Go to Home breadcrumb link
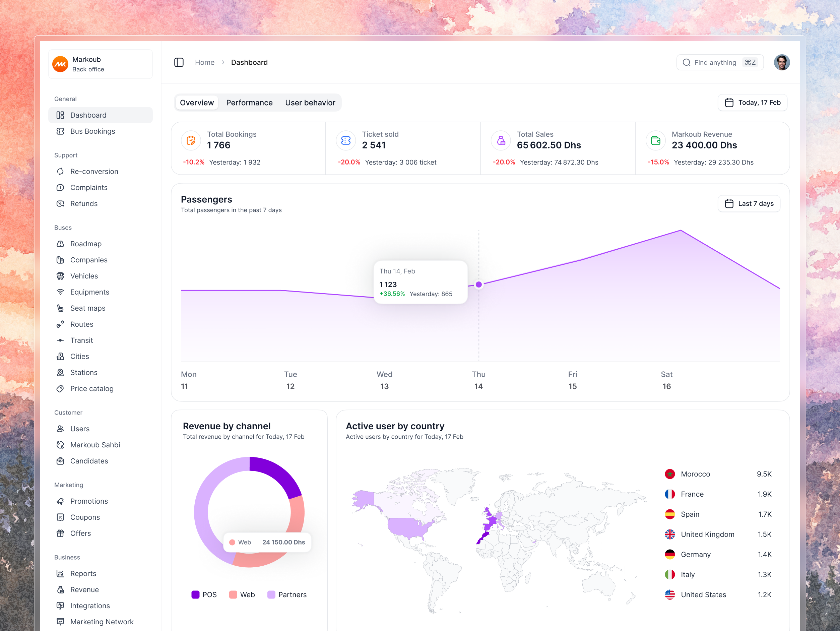840x631 pixels. 205,62
